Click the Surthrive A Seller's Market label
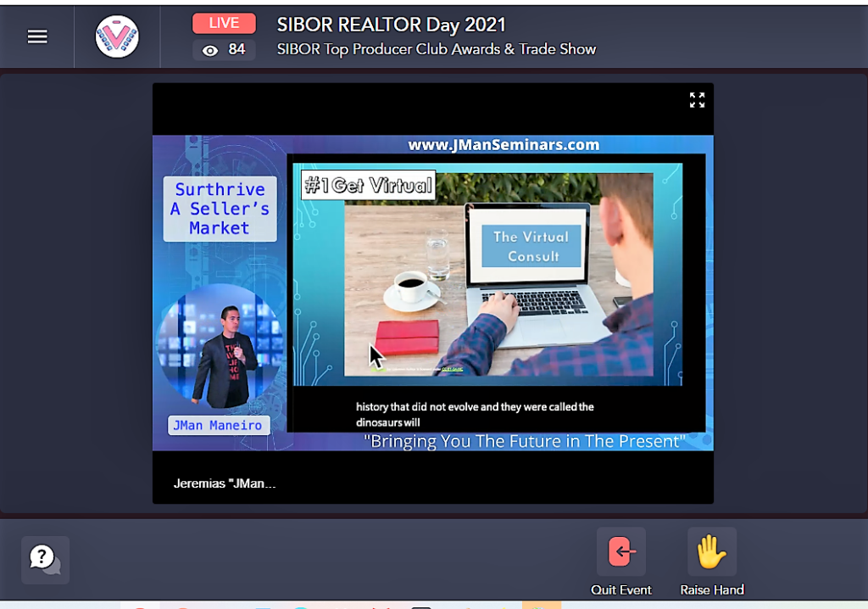This screenshot has width=868, height=609. (220, 209)
